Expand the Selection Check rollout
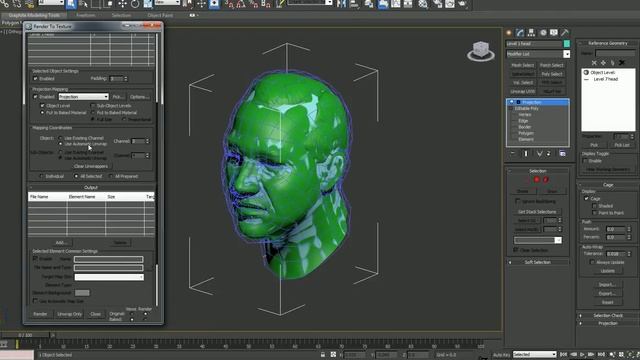This screenshot has width=640, height=360. 608,316
